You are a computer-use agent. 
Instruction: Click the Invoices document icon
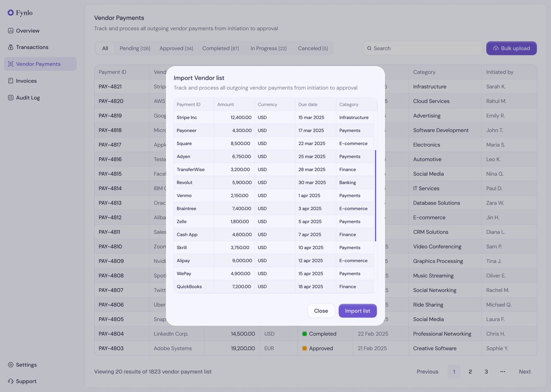coord(11,81)
